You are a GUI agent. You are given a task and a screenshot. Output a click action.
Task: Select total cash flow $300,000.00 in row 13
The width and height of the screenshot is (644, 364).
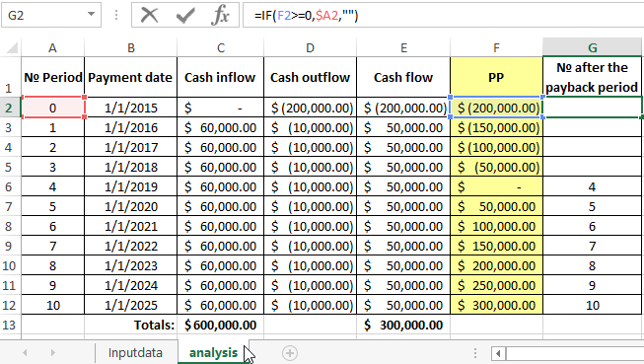[403, 325]
